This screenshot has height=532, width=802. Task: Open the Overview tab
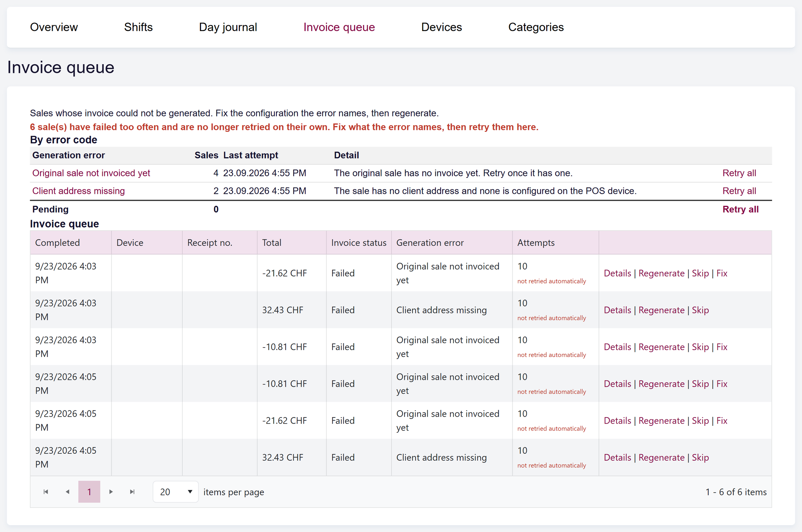(54, 27)
